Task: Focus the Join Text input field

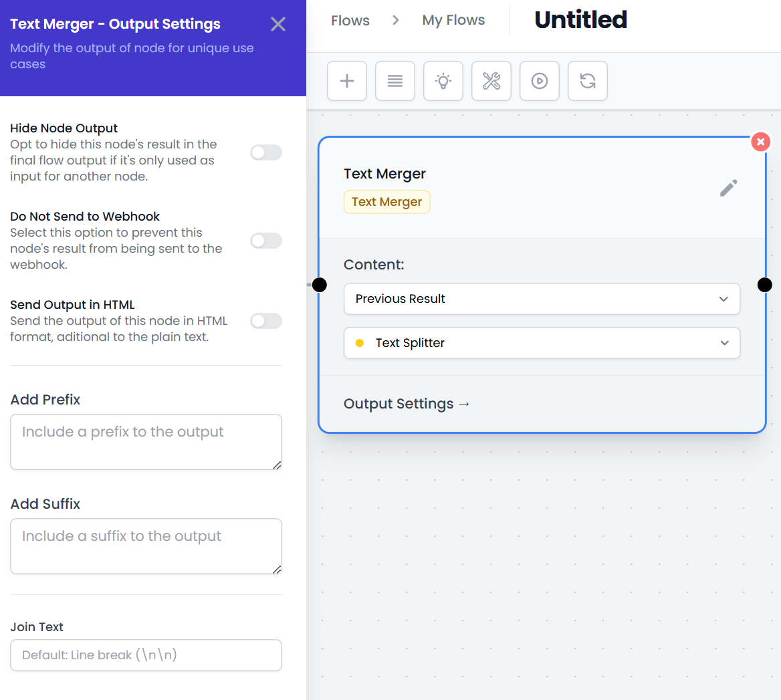Action: point(146,655)
